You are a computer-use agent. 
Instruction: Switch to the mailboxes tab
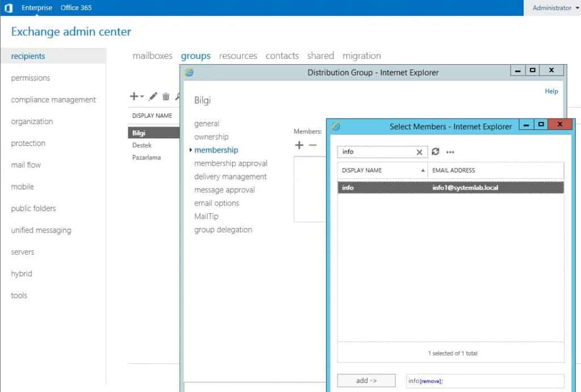pyautogui.click(x=152, y=56)
